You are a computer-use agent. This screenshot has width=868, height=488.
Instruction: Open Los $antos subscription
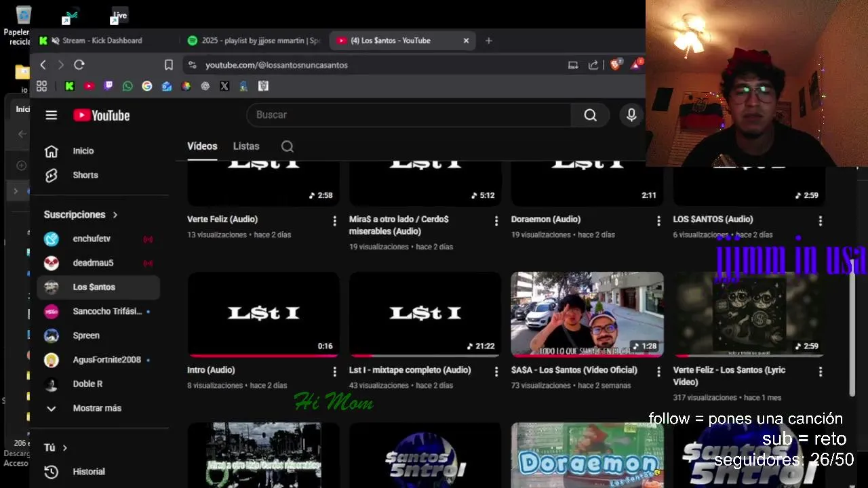pos(98,287)
